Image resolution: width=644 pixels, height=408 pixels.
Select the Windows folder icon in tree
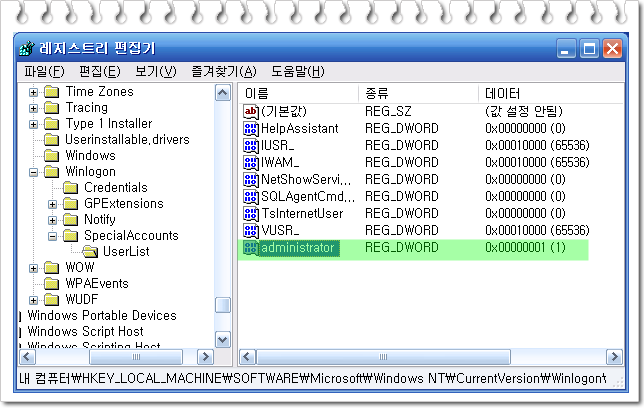coord(51,156)
